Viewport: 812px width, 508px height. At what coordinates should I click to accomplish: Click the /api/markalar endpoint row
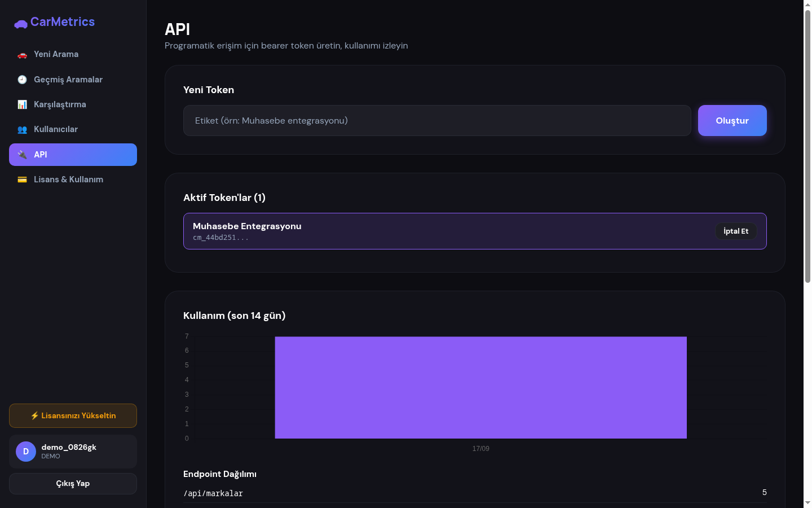(475, 493)
